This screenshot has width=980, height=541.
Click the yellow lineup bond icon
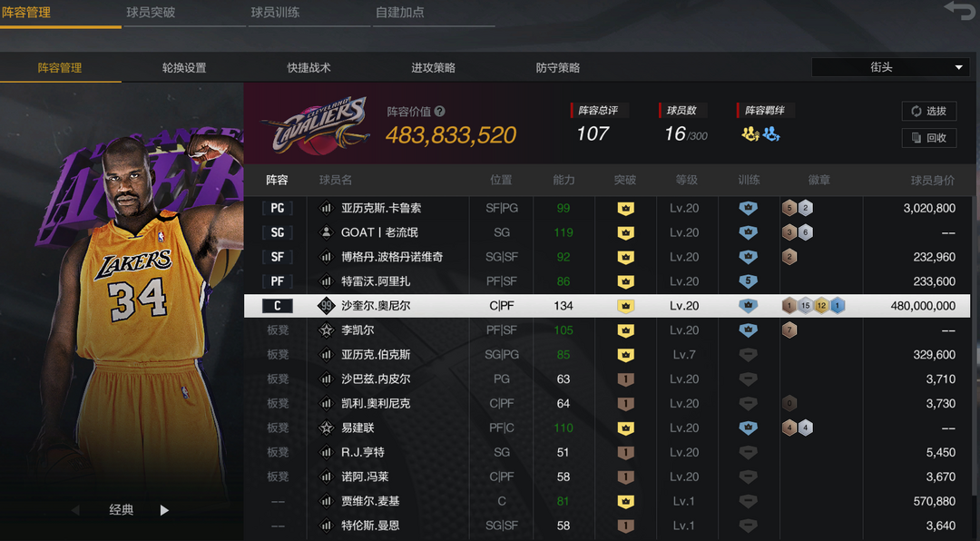pyautogui.click(x=750, y=133)
